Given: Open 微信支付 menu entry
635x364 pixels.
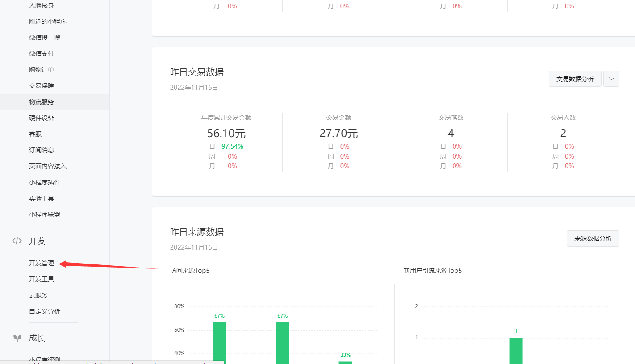Looking at the screenshot, I should tap(42, 54).
